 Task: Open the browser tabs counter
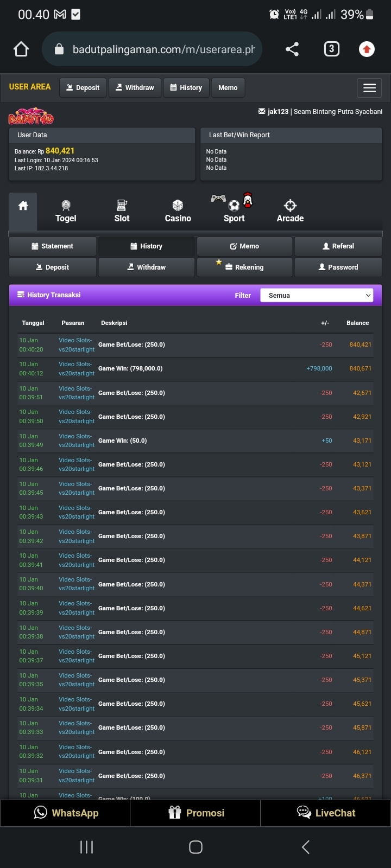click(x=331, y=49)
